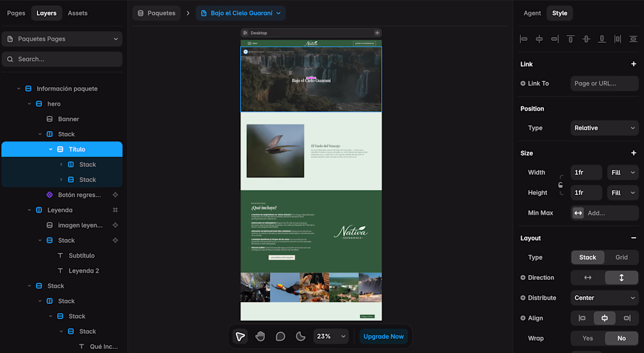Set Direction to horizontal
This screenshot has width=644, height=353.
(x=588, y=278)
